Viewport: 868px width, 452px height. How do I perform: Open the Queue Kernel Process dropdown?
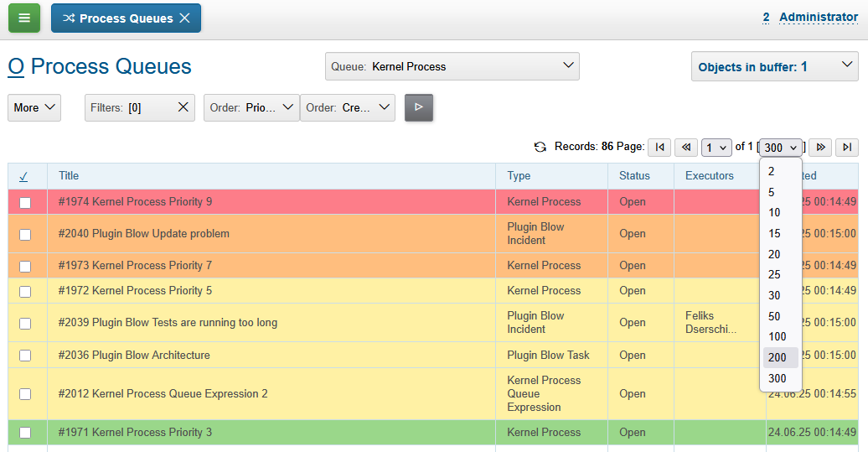(452, 66)
